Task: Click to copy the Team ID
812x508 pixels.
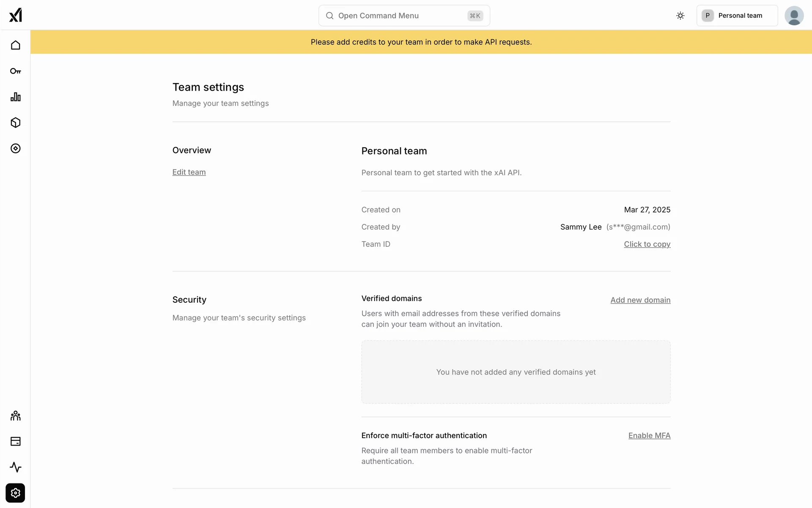Action: pos(647,244)
